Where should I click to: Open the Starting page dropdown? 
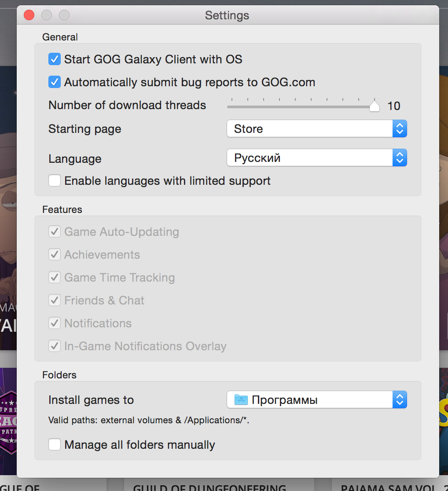(x=317, y=129)
